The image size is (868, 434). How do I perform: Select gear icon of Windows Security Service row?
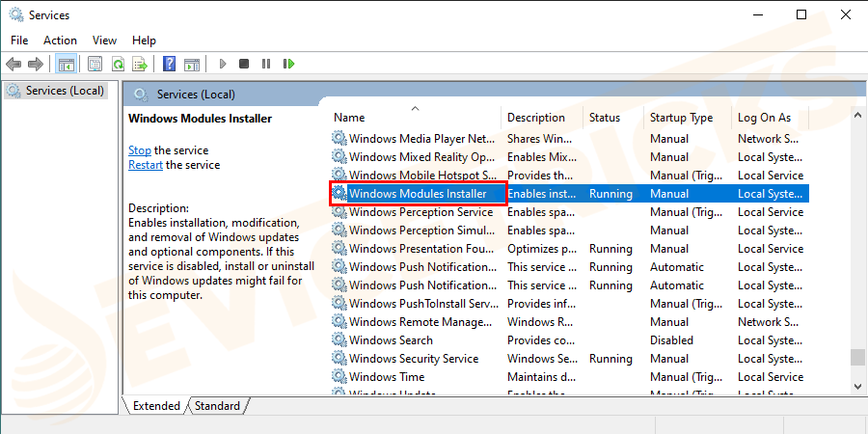tap(339, 358)
